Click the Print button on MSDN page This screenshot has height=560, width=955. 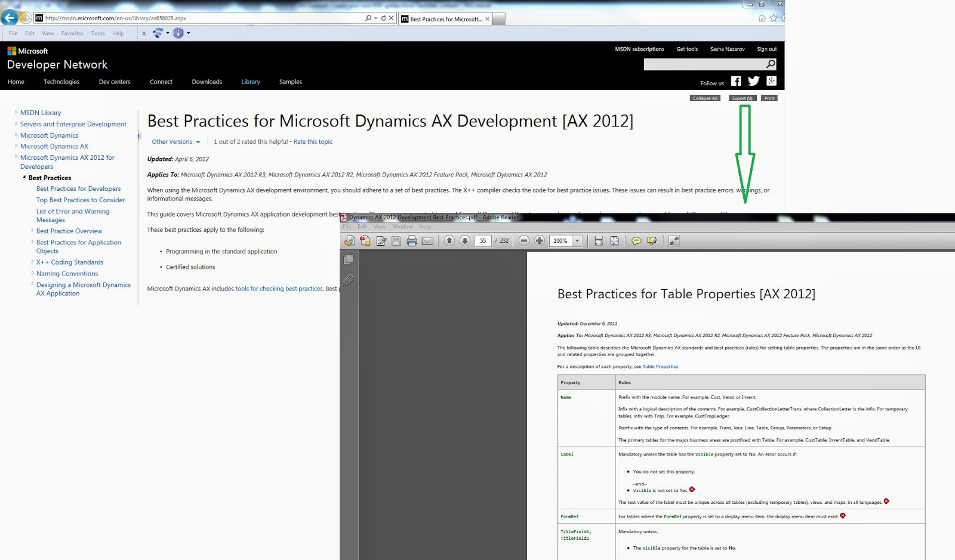(x=769, y=98)
